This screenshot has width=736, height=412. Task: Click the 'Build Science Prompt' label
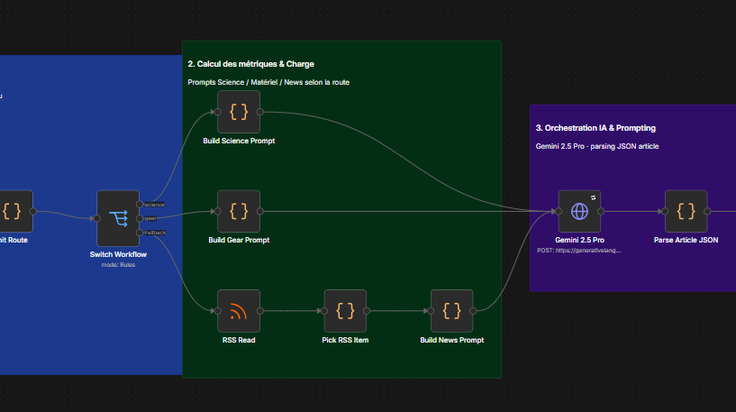(x=238, y=141)
